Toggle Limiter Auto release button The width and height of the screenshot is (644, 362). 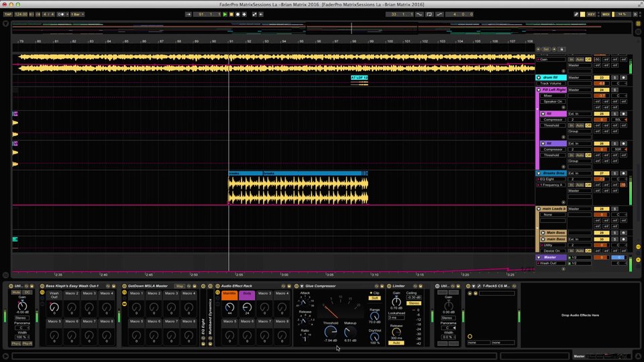(396, 343)
